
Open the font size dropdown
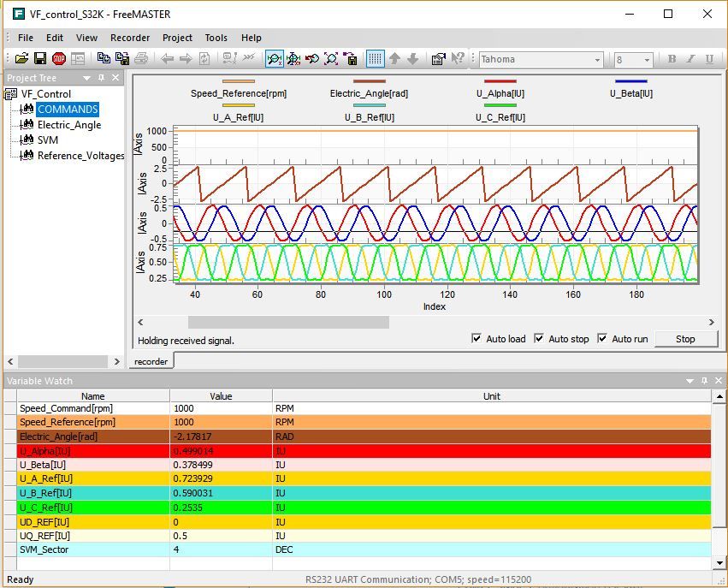point(647,59)
